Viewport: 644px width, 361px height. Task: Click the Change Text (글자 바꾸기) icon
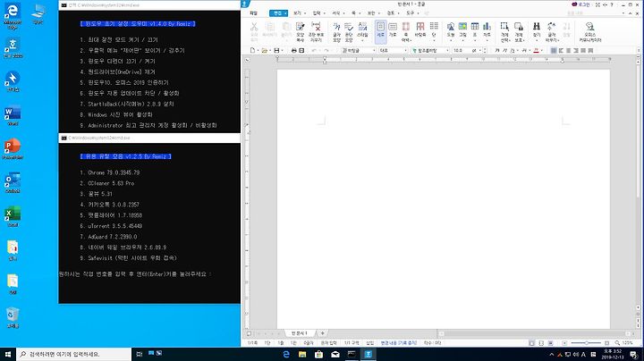(x=551, y=32)
